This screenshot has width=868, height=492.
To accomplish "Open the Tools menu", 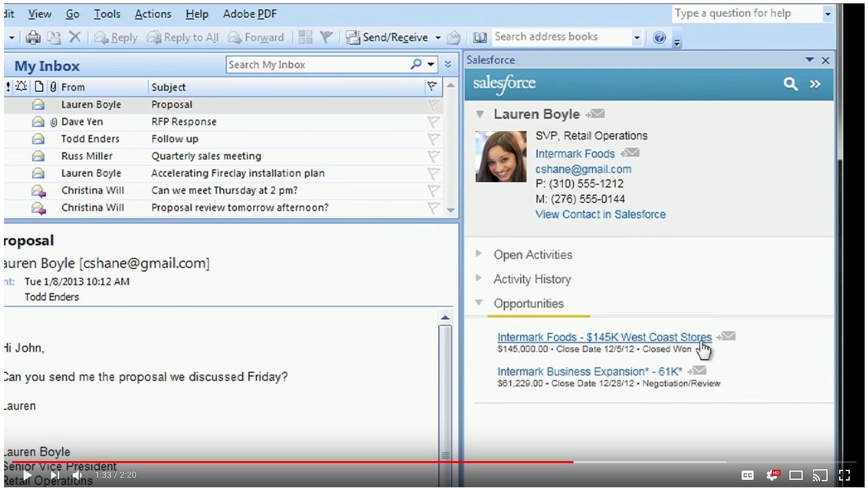I will [x=107, y=13].
